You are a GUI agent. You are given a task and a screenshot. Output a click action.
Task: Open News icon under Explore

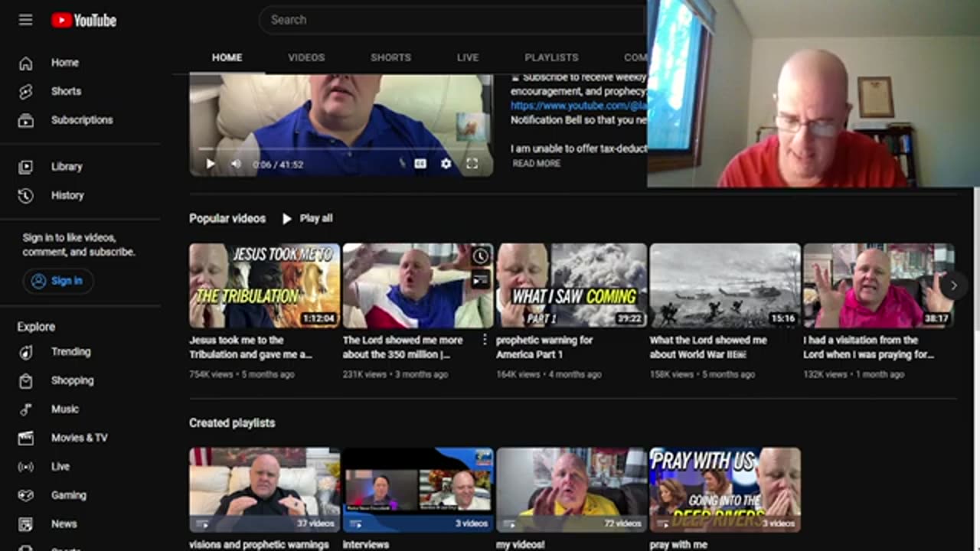[x=26, y=524]
